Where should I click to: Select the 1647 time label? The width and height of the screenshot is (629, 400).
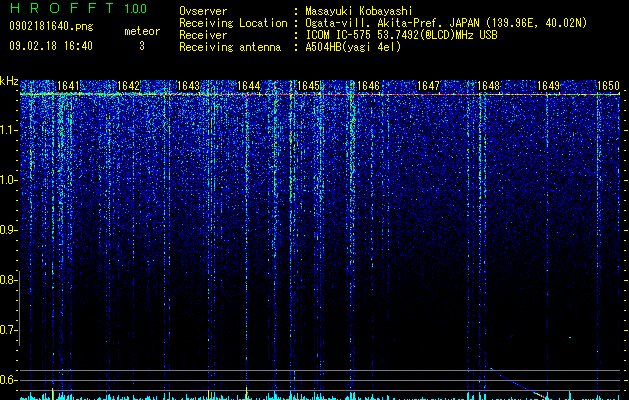pos(428,86)
